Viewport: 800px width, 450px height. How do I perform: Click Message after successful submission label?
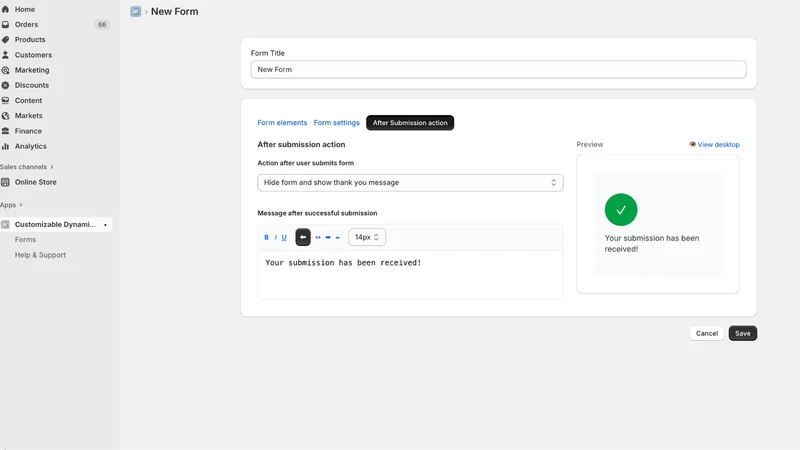317,213
